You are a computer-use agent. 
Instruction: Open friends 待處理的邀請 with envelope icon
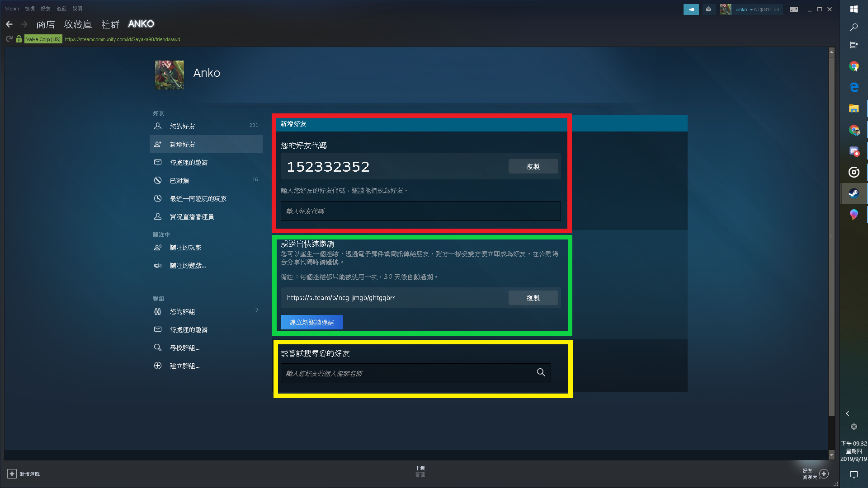click(206, 162)
